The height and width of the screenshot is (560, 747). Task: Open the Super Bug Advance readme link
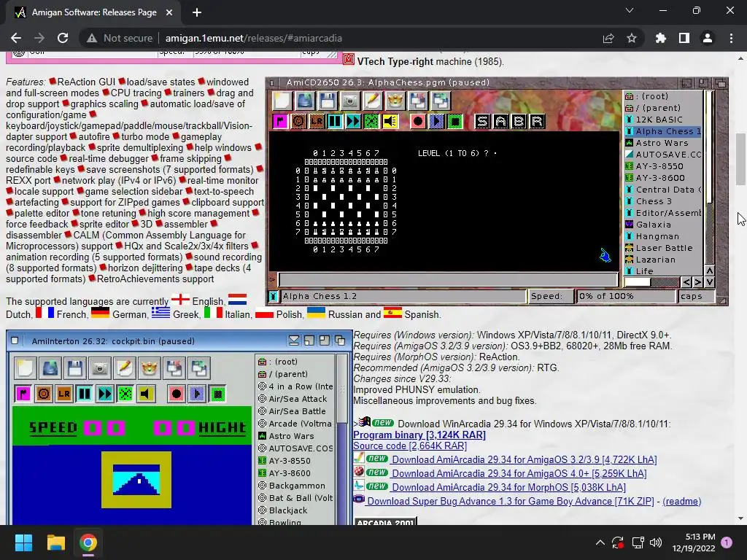point(682,501)
